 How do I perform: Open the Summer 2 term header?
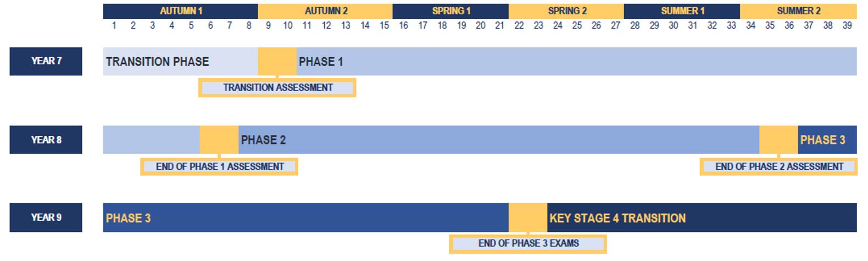point(798,11)
